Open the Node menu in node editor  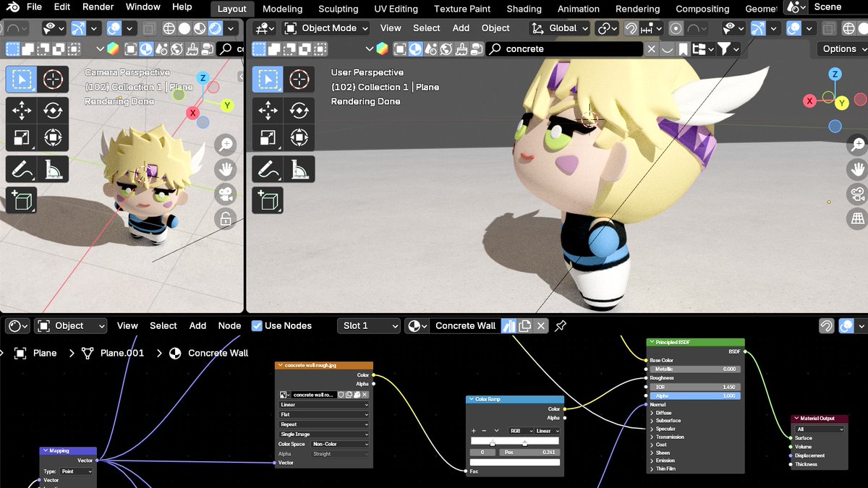tap(230, 326)
